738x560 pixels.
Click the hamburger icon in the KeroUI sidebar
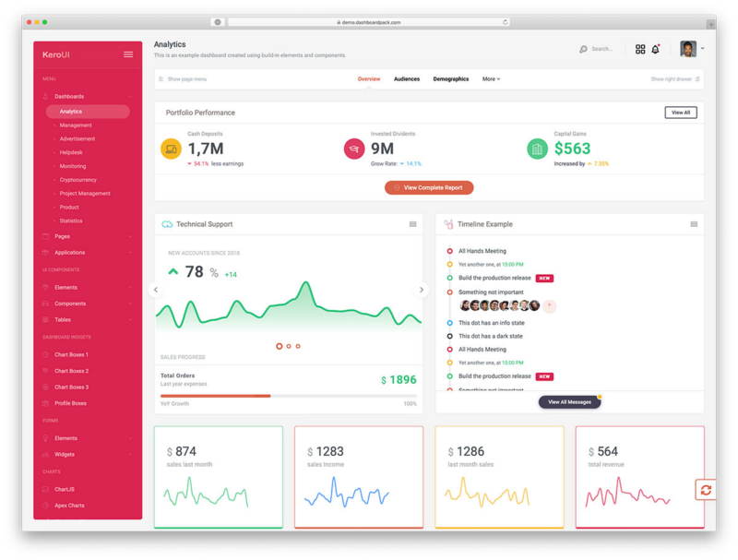(x=127, y=54)
